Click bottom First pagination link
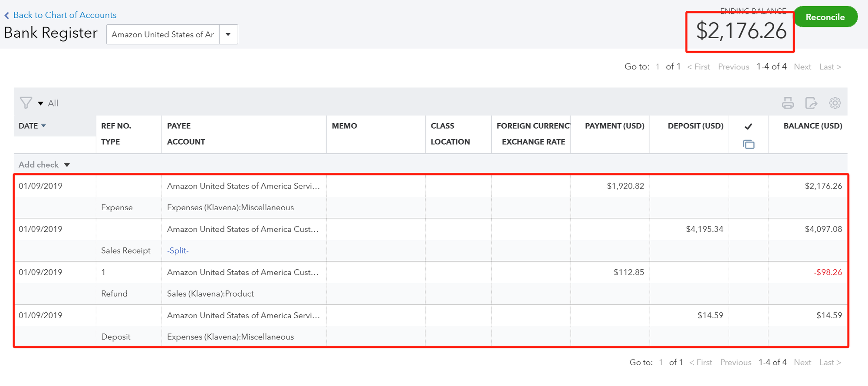The height and width of the screenshot is (386, 868). 700,362
